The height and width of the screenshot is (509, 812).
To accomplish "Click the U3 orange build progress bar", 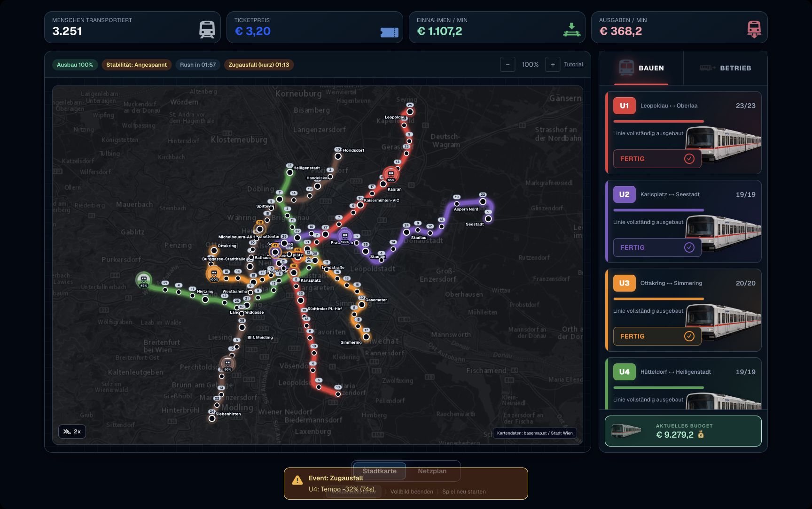I will coord(658,299).
